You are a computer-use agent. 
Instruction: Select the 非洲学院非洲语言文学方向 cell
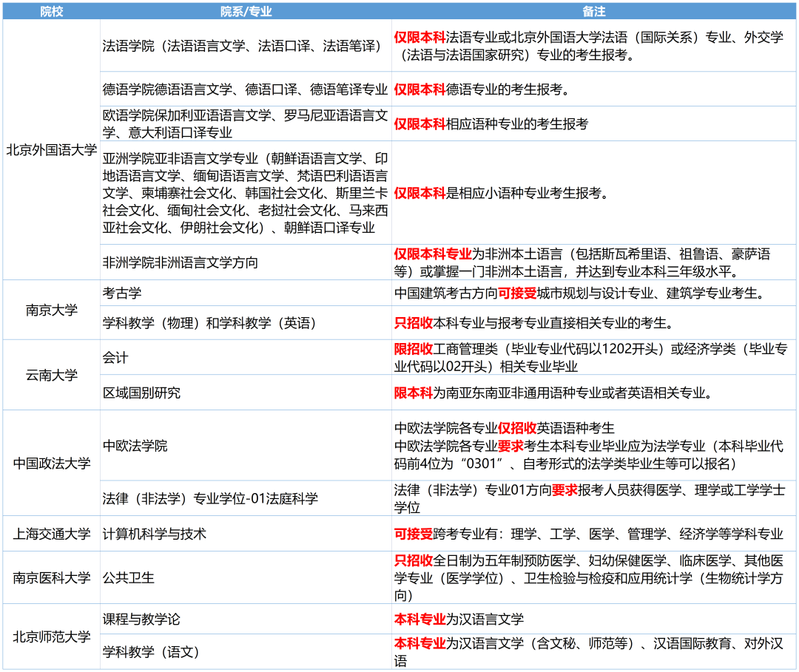pyautogui.click(x=246, y=262)
